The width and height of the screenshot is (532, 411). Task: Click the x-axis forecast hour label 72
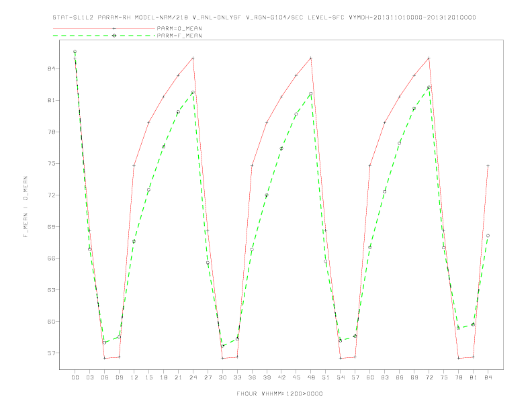coord(429,377)
